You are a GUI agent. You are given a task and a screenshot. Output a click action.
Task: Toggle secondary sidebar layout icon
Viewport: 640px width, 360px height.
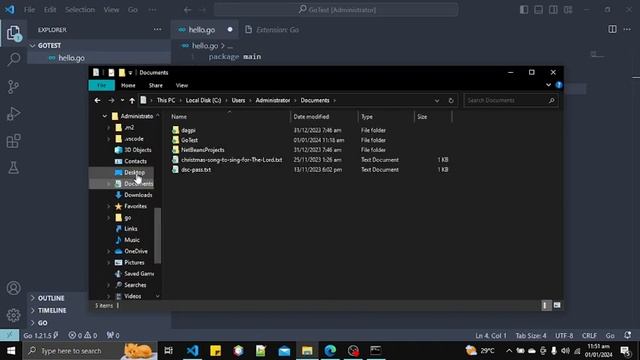click(553, 10)
